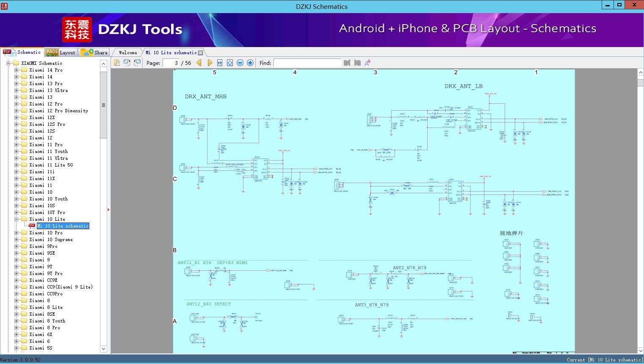644x364 pixels.
Task: Click the Xiaomi 10 Youth folder icon
Action: click(x=24, y=199)
